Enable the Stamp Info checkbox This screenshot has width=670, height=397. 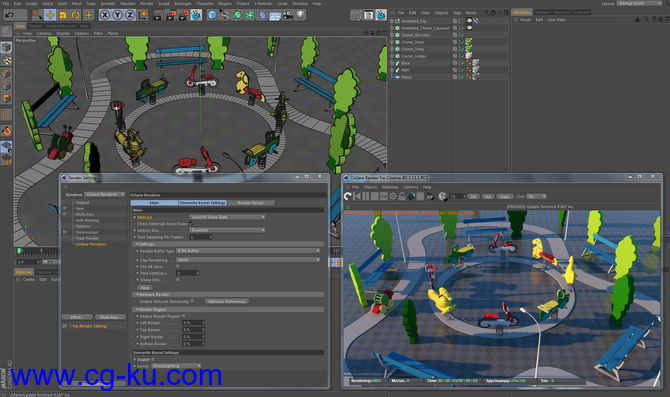point(178,279)
